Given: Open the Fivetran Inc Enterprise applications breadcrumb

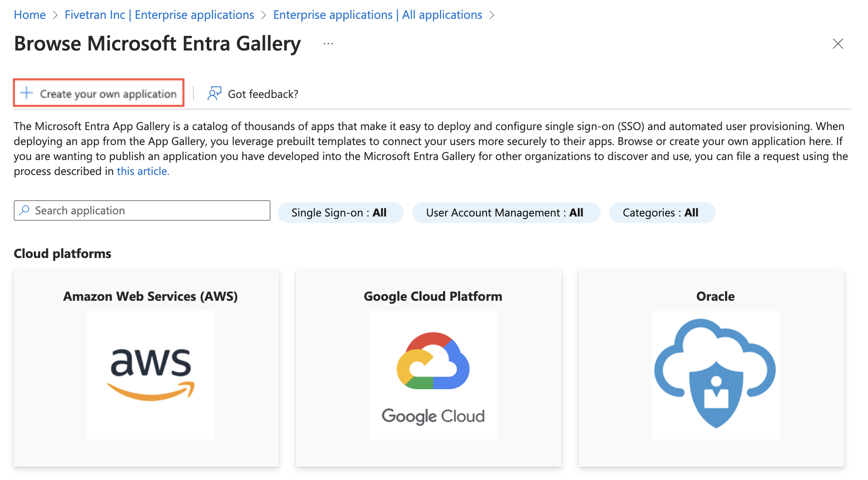Looking at the screenshot, I should point(159,15).
